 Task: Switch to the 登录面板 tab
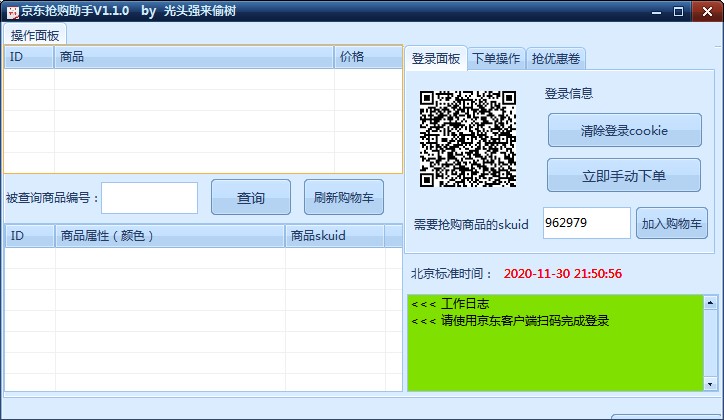[436, 59]
